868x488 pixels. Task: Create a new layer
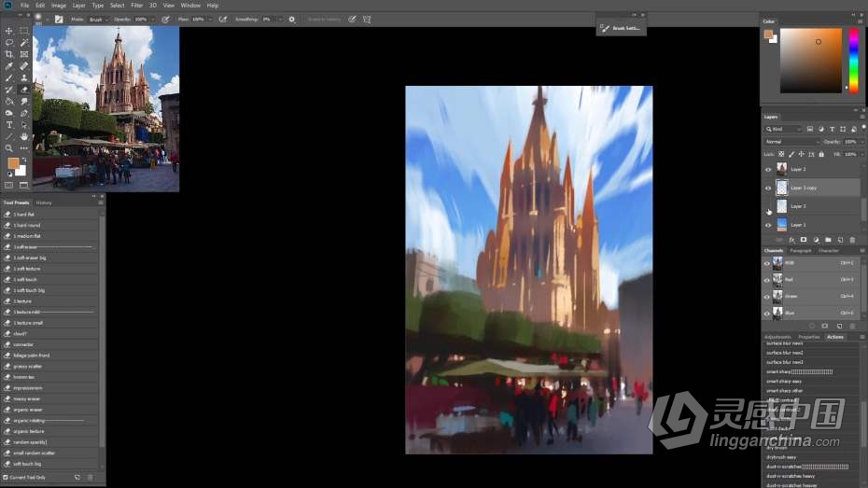point(840,240)
